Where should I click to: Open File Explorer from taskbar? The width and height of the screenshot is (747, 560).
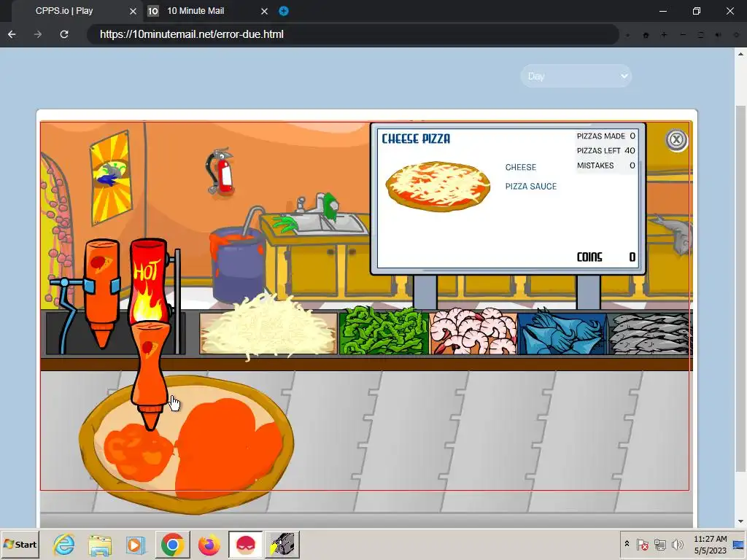point(100,544)
